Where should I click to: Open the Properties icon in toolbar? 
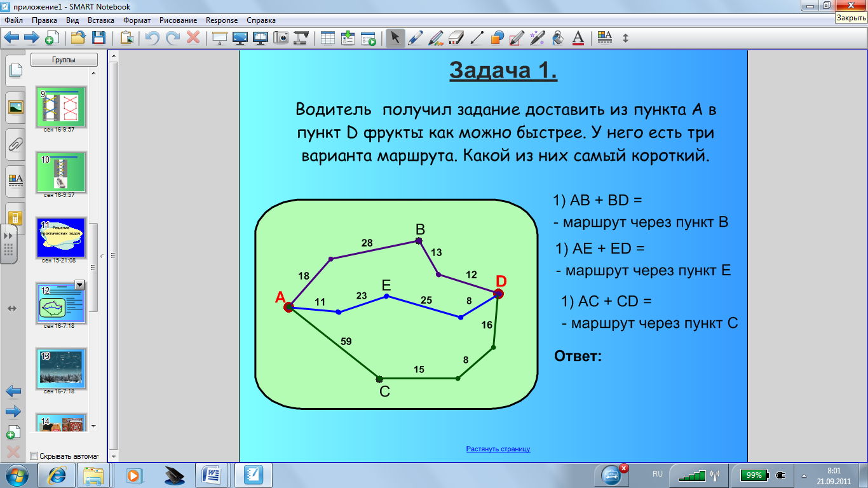[605, 37]
